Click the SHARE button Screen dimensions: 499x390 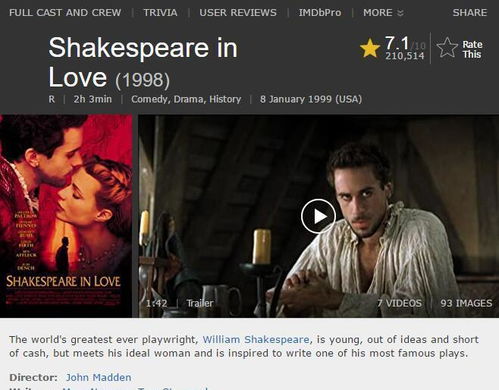470,13
